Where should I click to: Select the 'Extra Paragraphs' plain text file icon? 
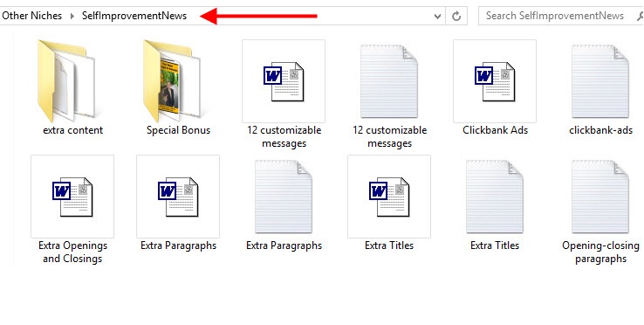coord(284,197)
